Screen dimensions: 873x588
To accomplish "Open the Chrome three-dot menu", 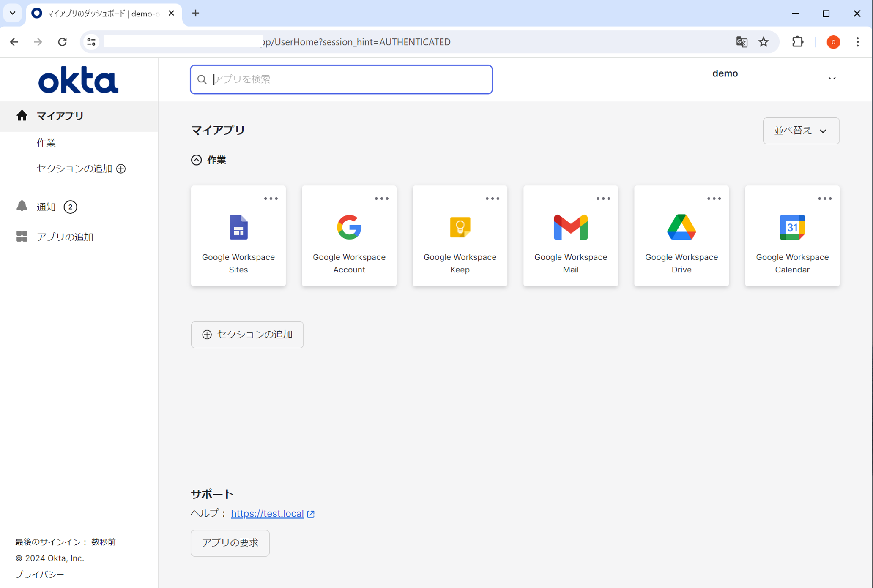I will (x=858, y=42).
